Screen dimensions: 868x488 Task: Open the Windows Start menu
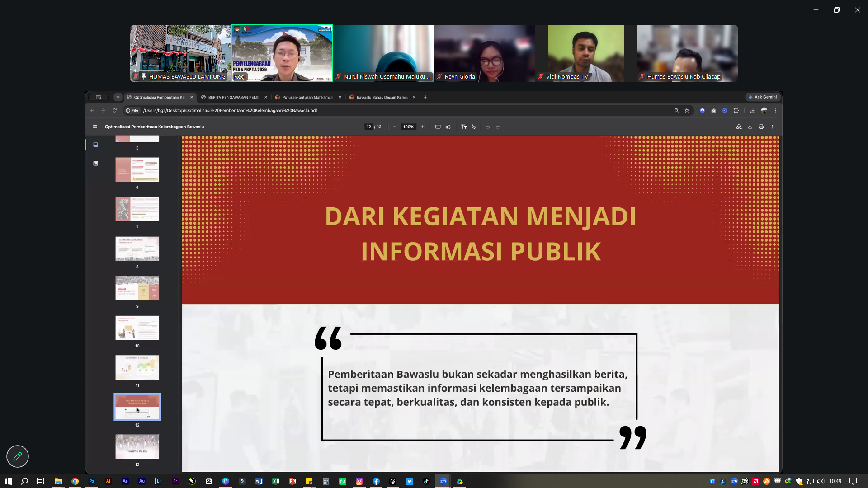tap(8, 481)
